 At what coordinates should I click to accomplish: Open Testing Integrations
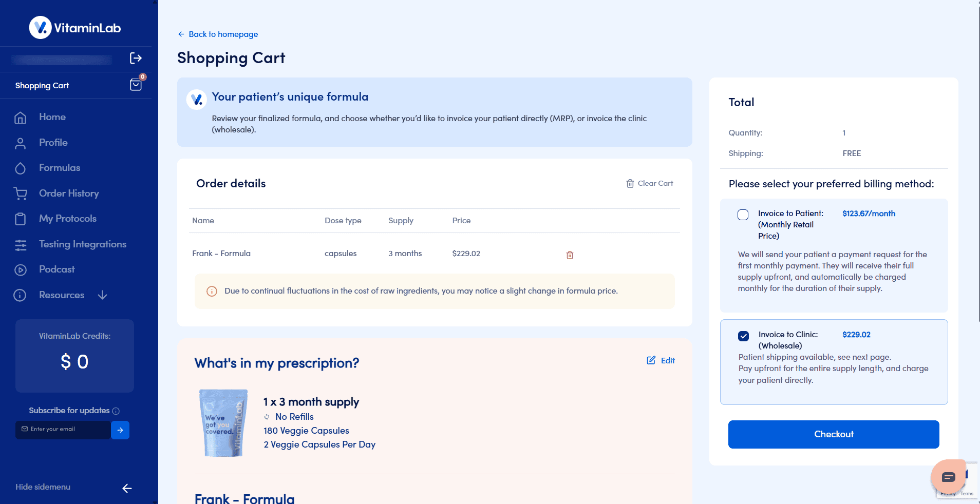point(21,245)
